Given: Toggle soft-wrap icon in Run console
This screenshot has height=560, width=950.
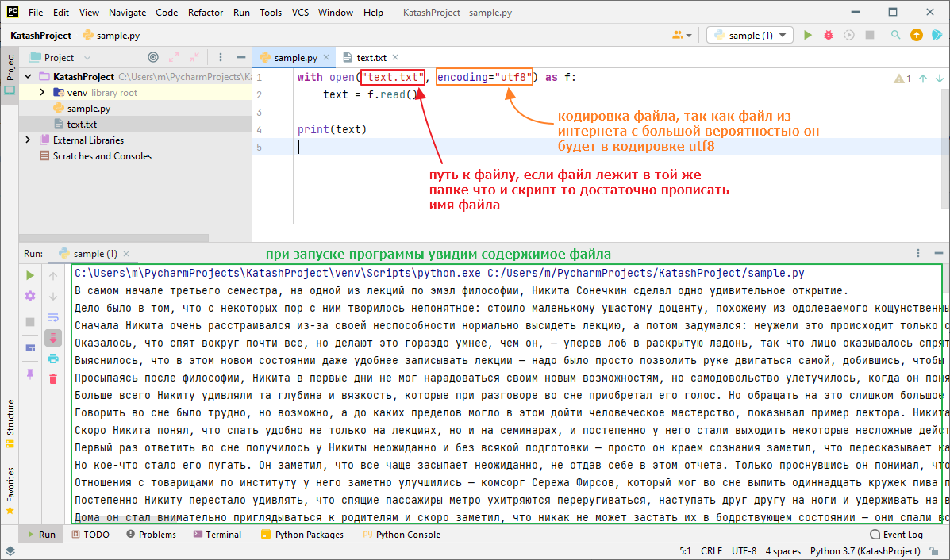Looking at the screenshot, I should click(53, 317).
